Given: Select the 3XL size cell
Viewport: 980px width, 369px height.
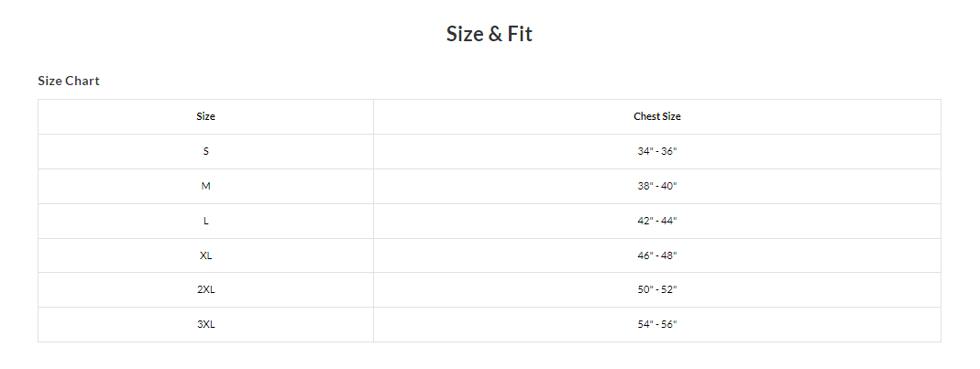Looking at the screenshot, I should [x=205, y=325].
